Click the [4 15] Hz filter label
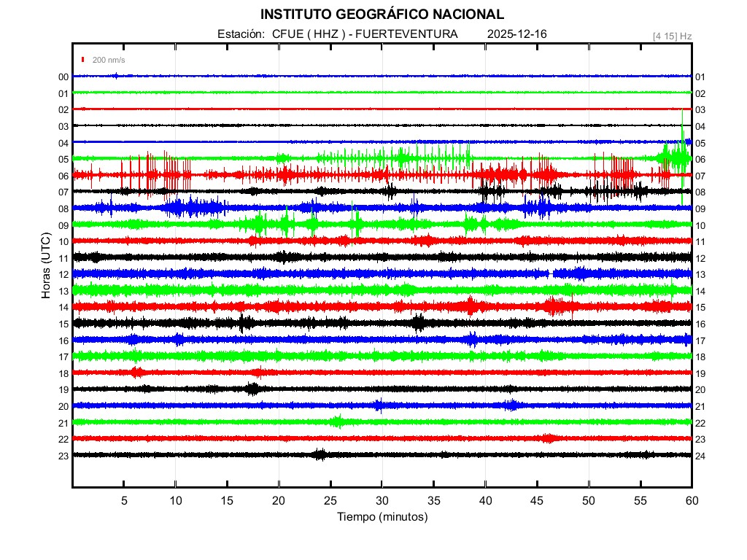The image size is (747, 560). click(672, 36)
